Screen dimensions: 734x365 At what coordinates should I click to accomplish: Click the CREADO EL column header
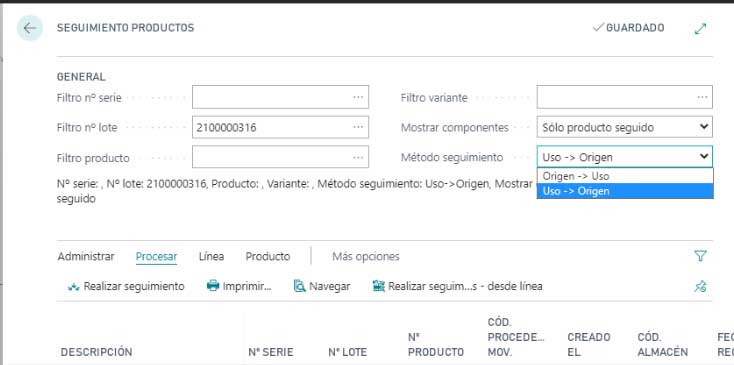tap(589, 344)
